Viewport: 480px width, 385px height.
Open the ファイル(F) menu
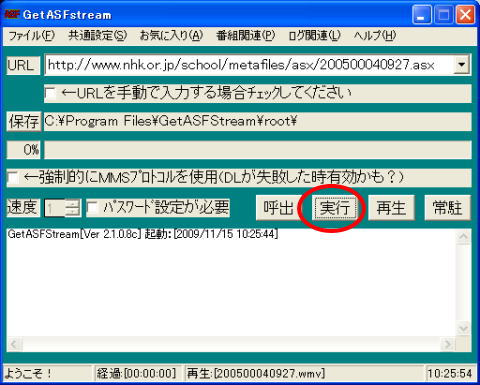[32, 35]
